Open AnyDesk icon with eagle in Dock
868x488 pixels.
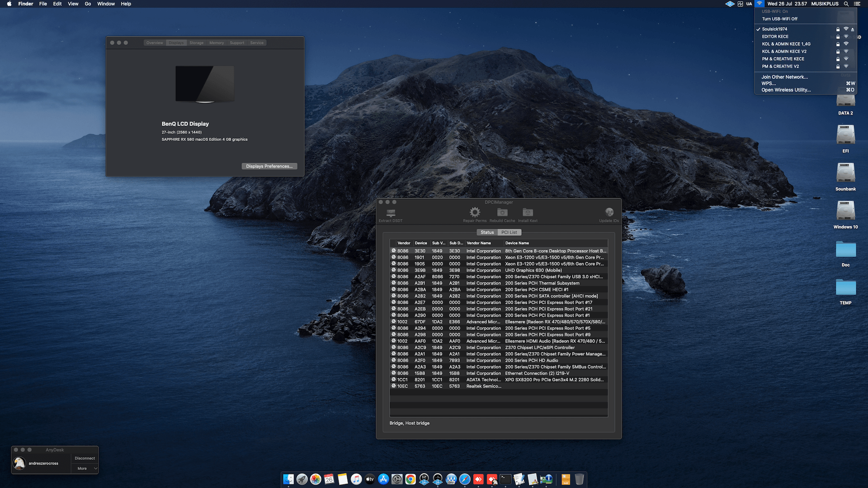492,479
